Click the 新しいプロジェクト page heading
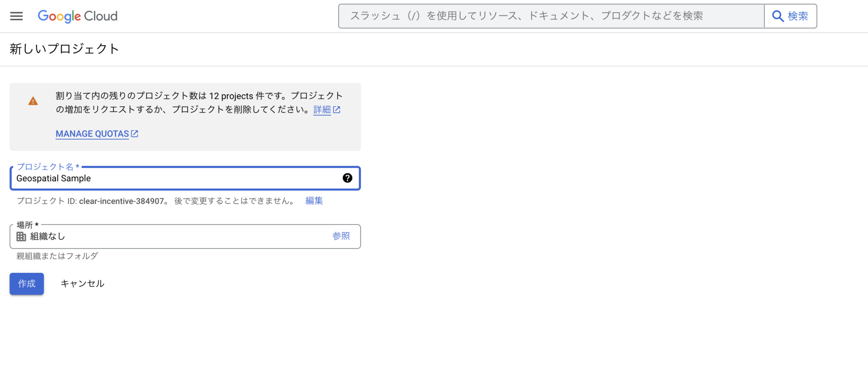Viewport: 868px width, 375px height. point(64,49)
